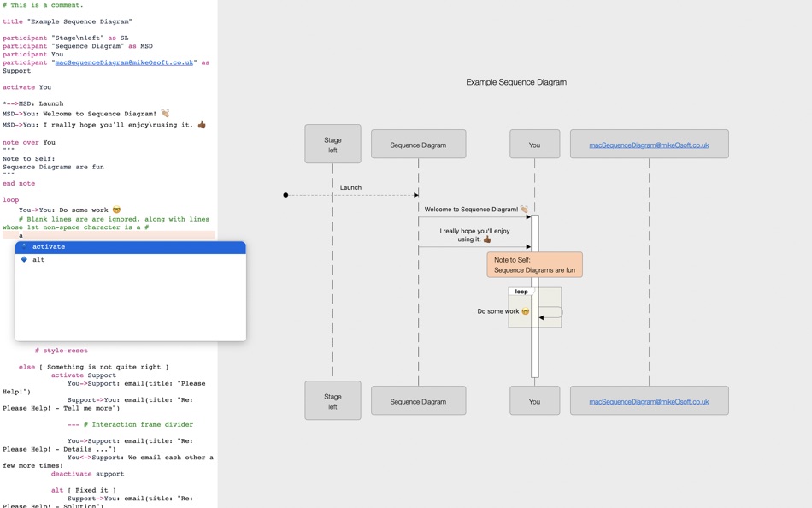Image resolution: width=812 pixels, height=508 pixels.
Task: Place cursor on the title line in editor
Action: point(68,21)
